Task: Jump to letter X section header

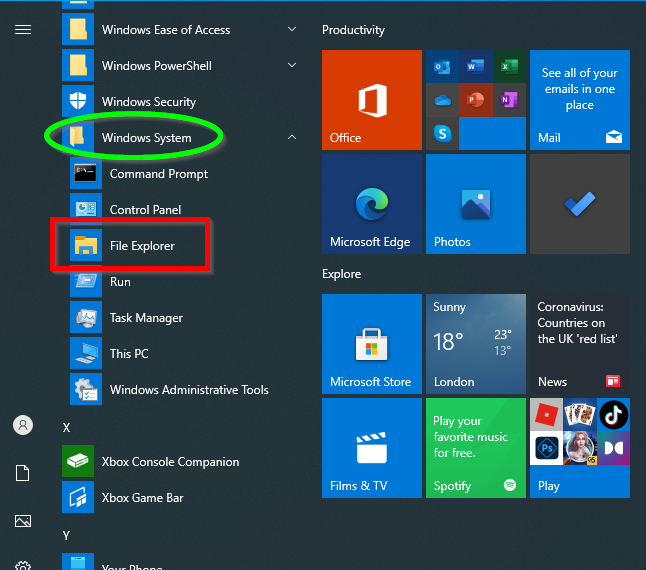Action: point(66,428)
